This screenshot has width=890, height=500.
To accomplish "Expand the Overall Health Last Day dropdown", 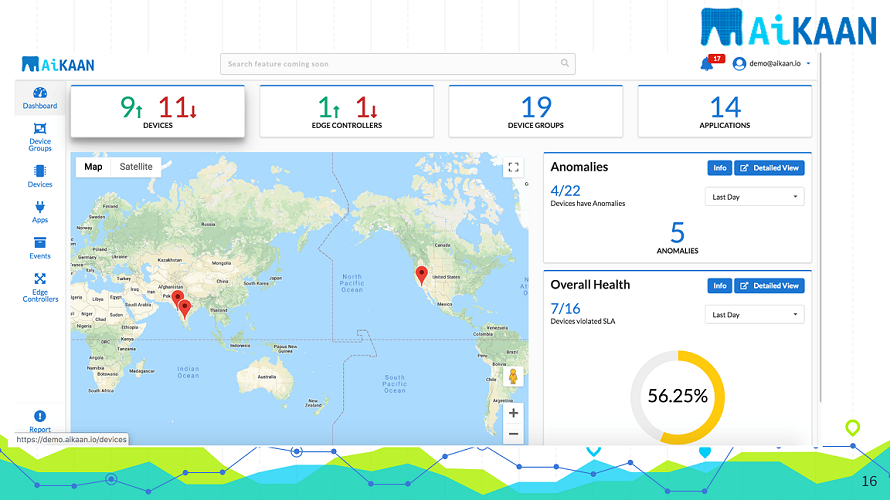I will click(x=755, y=315).
